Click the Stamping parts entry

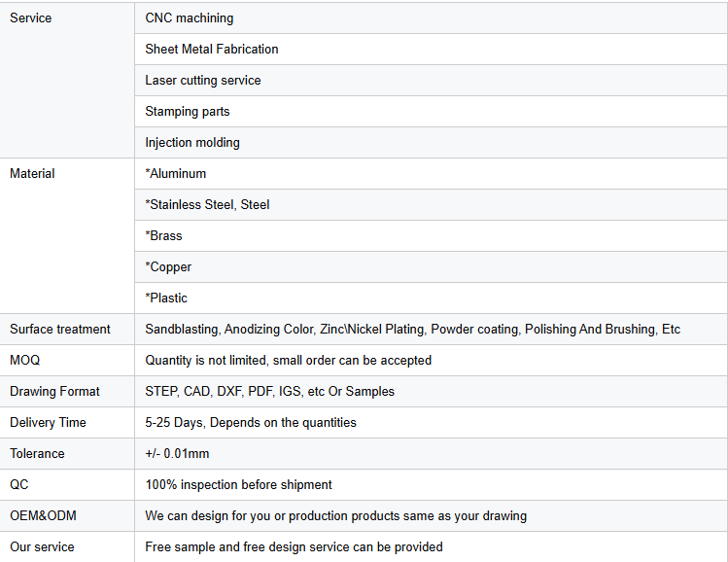[x=188, y=112]
